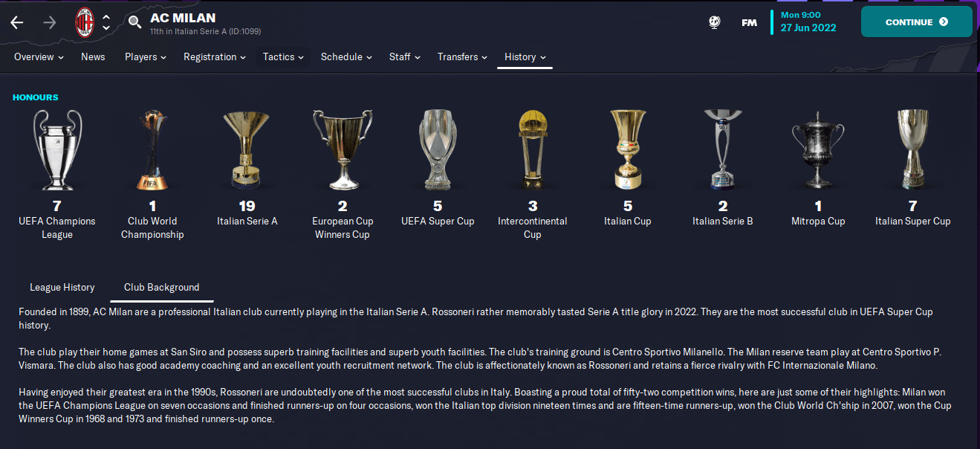Click the Italian Cup trophy
This screenshot has width=980, height=449.
tap(628, 149)
